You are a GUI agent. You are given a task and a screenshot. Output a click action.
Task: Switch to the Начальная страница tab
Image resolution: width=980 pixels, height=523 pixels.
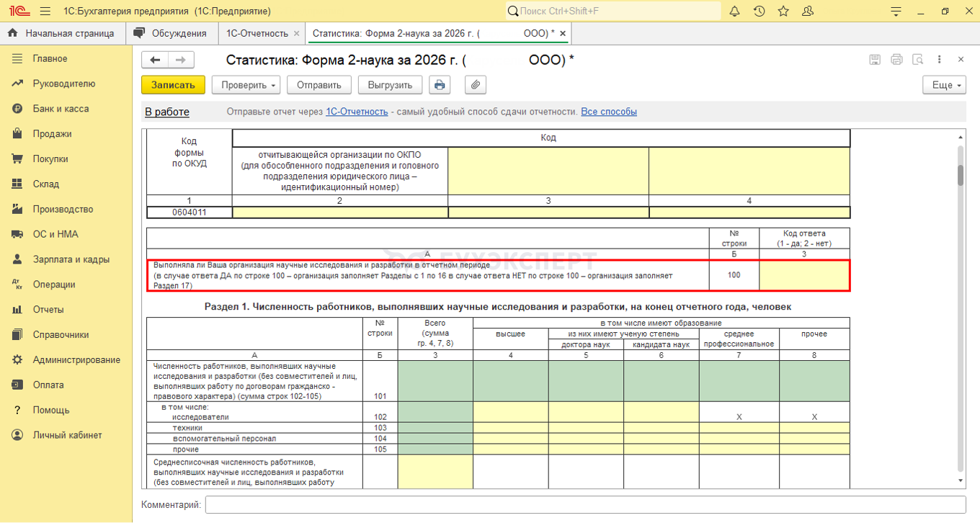(63, 34)
